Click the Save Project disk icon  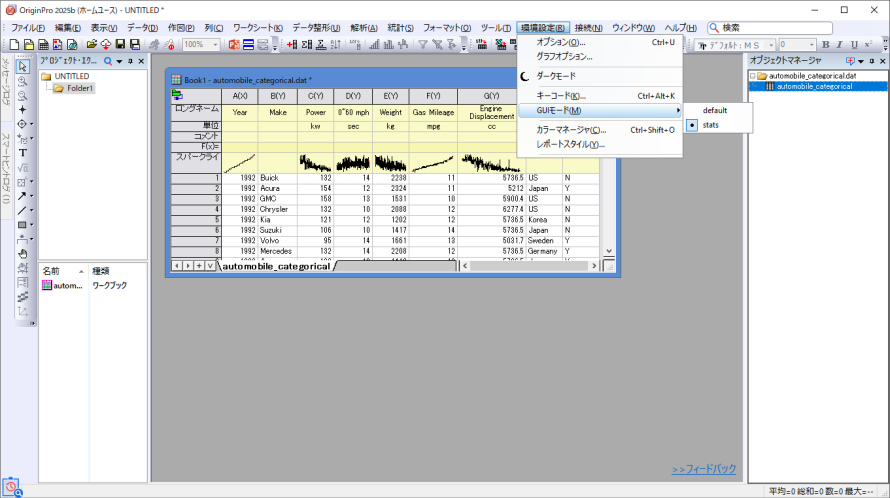click(120, 44)
